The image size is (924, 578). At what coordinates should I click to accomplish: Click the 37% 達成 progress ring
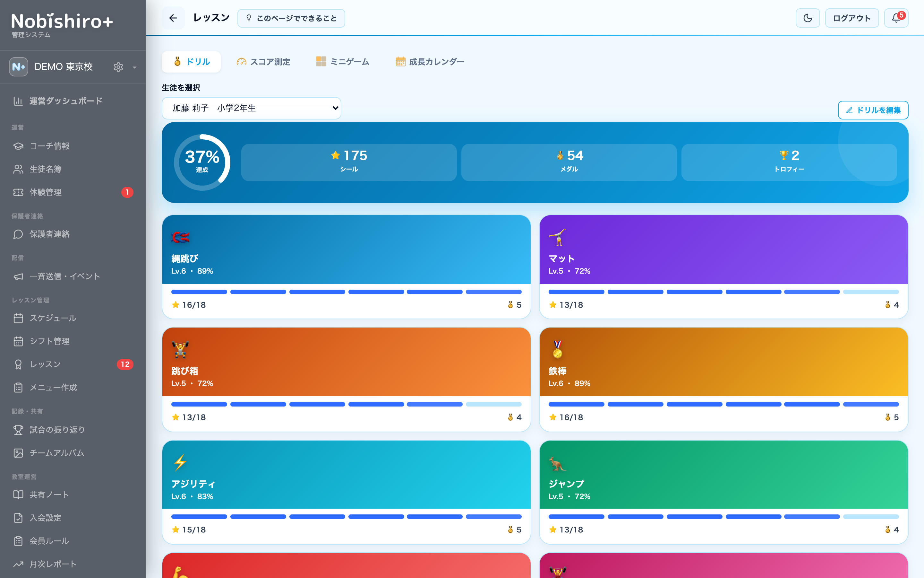click(x=202, y=162)
